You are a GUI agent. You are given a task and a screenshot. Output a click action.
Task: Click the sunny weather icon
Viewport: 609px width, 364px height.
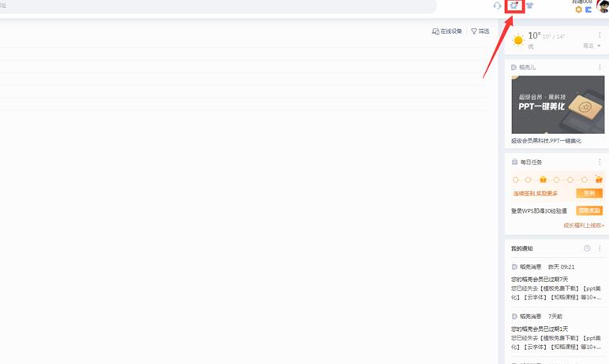point(518,40)
